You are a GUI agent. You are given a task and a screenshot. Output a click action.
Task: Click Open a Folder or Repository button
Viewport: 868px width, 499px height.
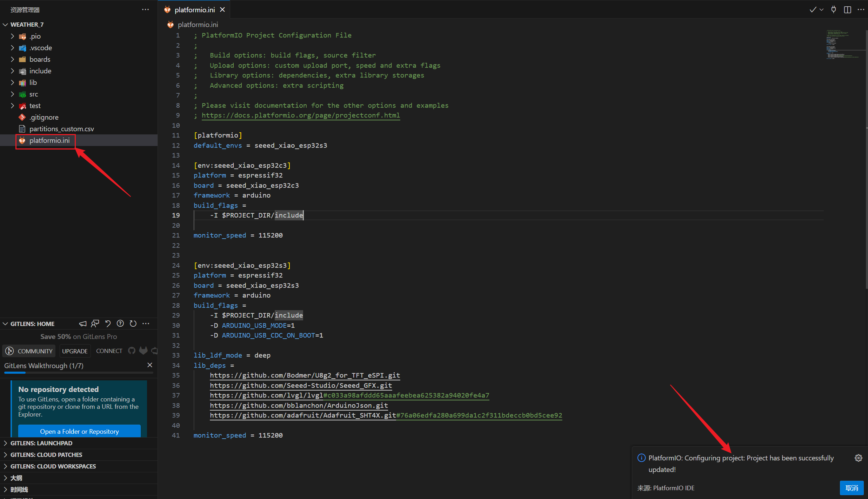79,431
